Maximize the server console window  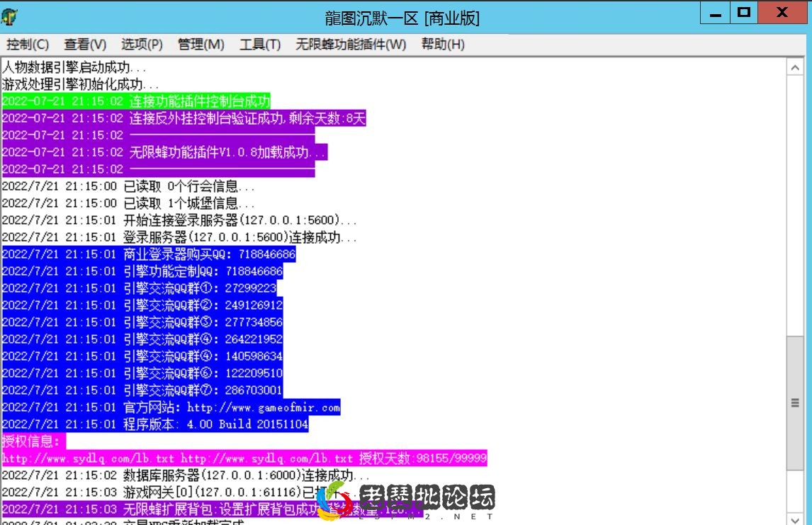743,13
